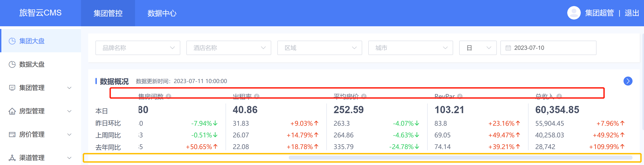
Task: Click the 集团管理 monitor icon
Action: [12, 88]
